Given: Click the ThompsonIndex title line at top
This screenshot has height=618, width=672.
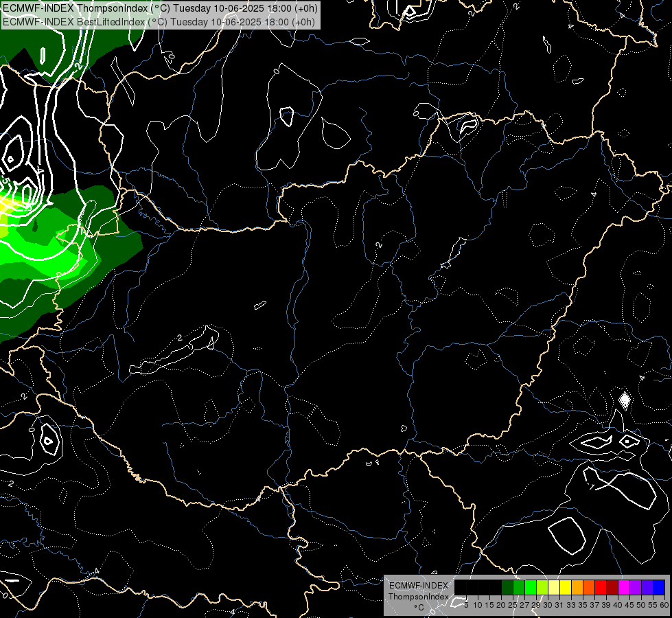Looking at the screenshot, I should point(161,8).
